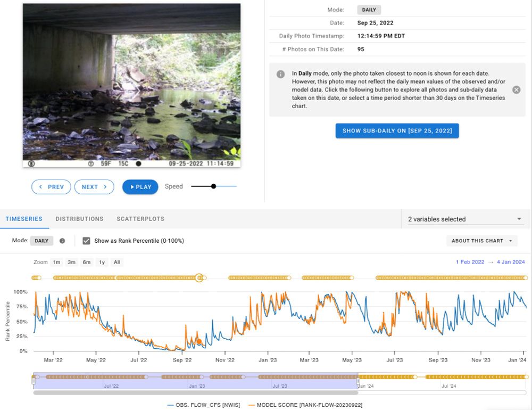
Task: Click the shaded navigator range selection
Action: coord(196,380)
